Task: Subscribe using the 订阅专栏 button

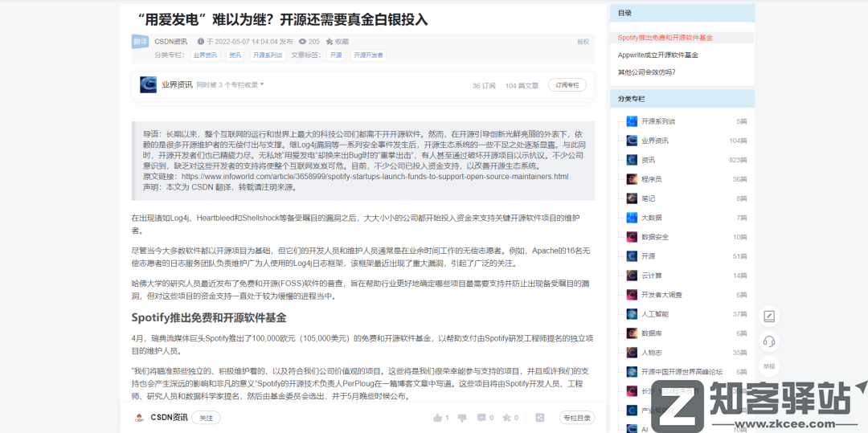Action: click(567, 85)
